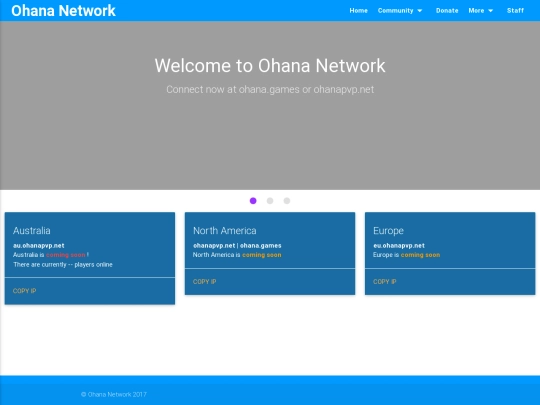Click the Australia card heading

pos(32,230)
